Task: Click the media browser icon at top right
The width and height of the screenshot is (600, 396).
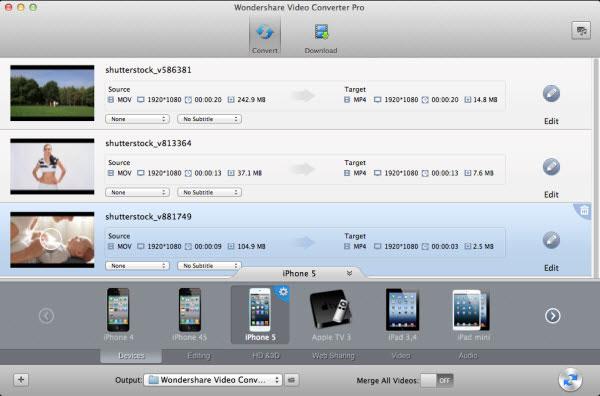Action: coord(580,31)
